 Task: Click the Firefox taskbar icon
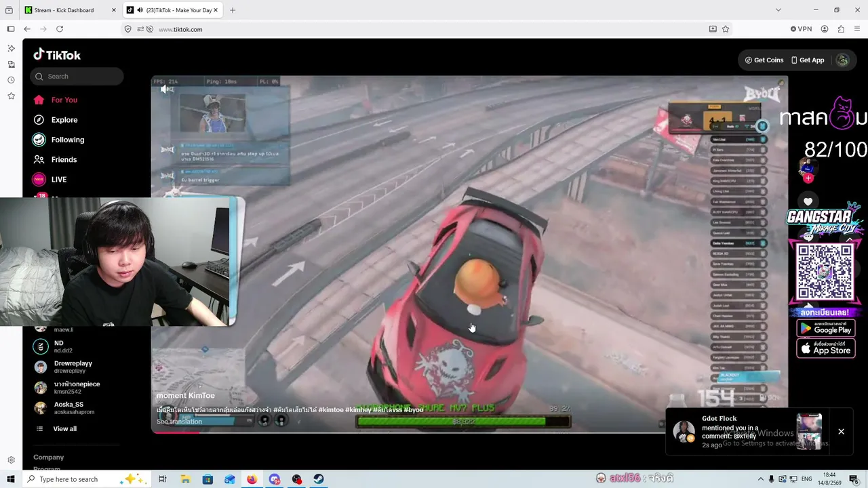click(252, 479)
